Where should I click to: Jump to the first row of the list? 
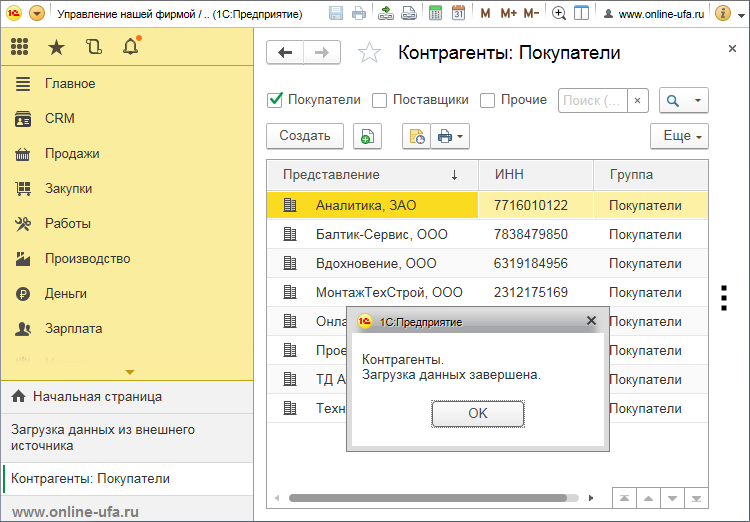(624, 498)
